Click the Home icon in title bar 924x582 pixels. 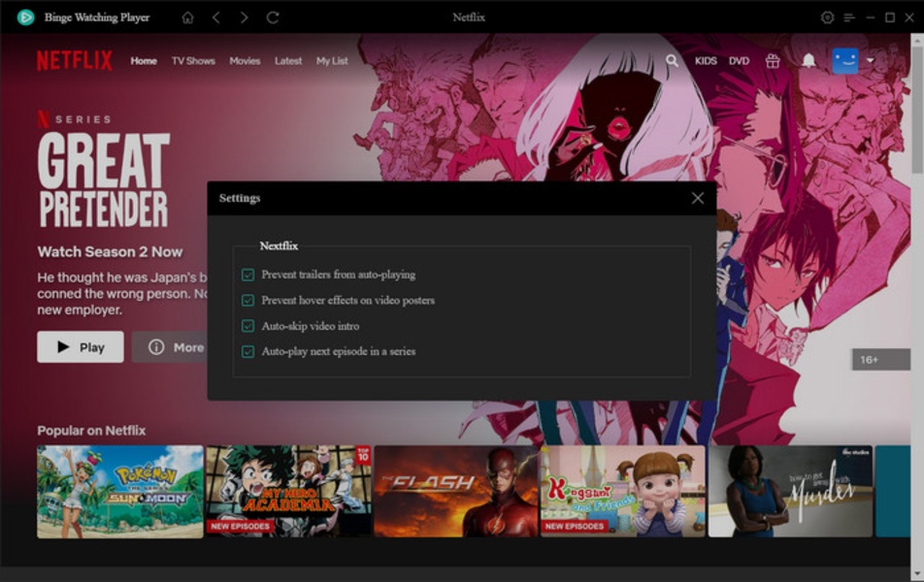187,17
